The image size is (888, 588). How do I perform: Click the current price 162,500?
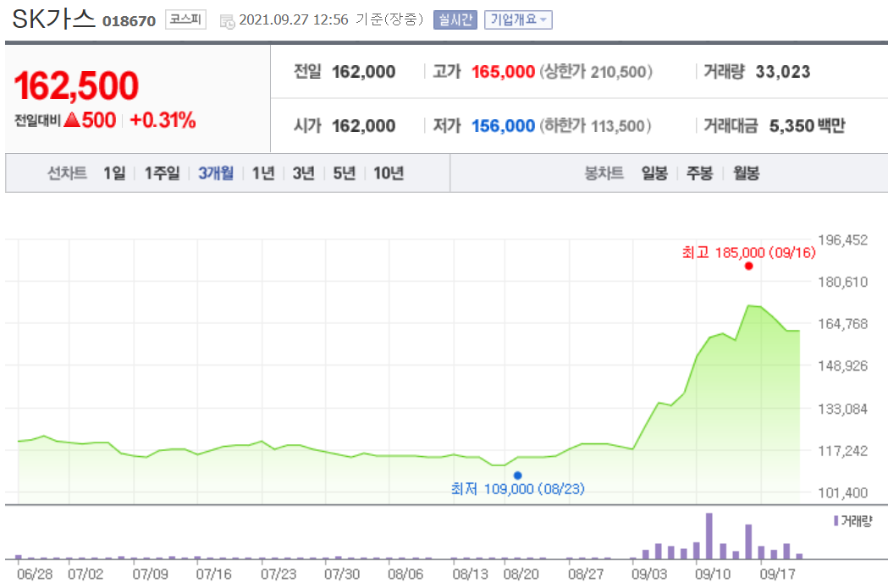point(76,86)
